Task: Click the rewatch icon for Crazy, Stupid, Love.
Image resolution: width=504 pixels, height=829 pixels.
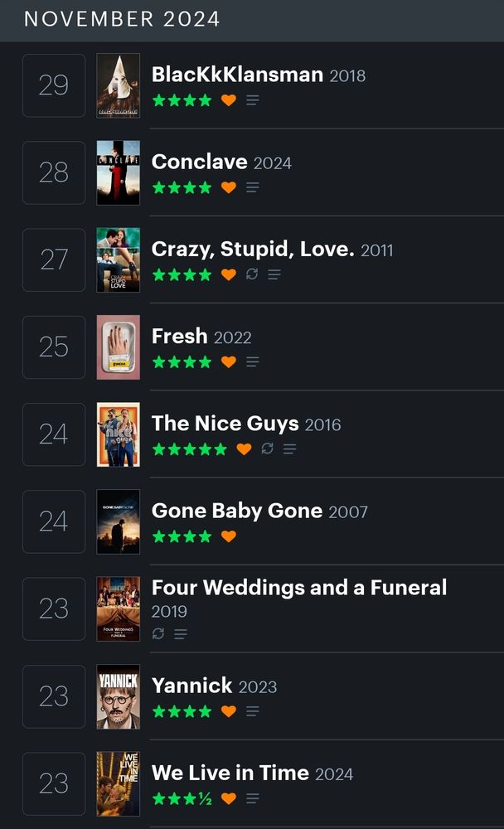Action: click(x=252, y=274)
